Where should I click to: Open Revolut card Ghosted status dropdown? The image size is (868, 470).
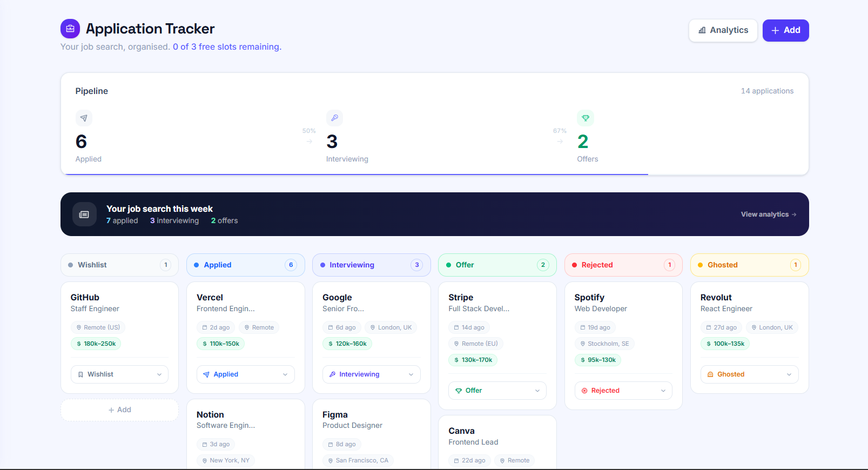(749, 374)
